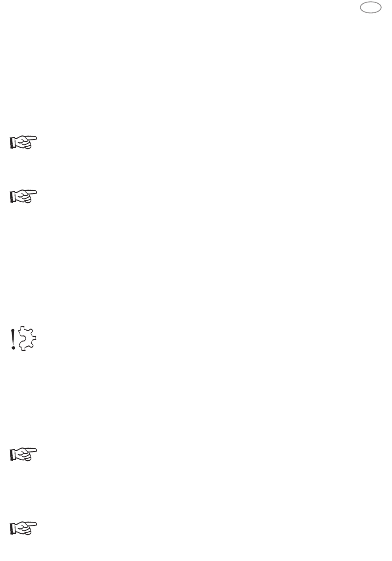The image size is (392, 561).
Task: Click the empty oval in the top-right corner
Action: 370,7
